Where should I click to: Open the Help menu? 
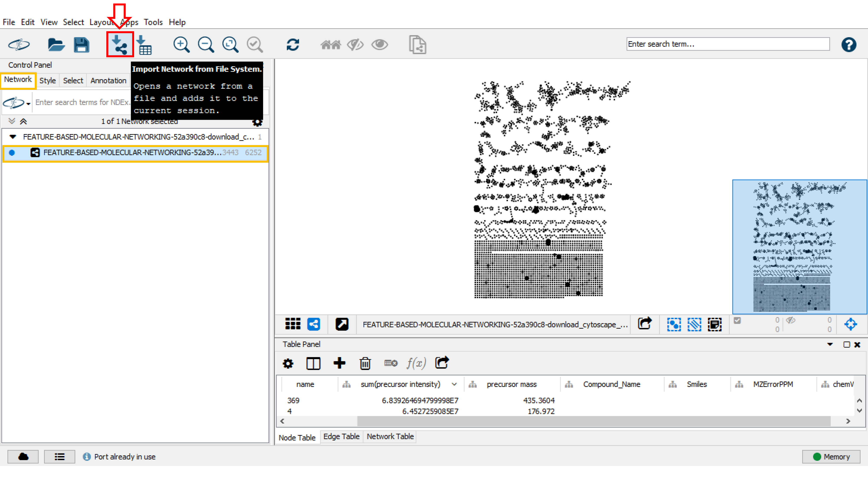click(x=177, y=22)
